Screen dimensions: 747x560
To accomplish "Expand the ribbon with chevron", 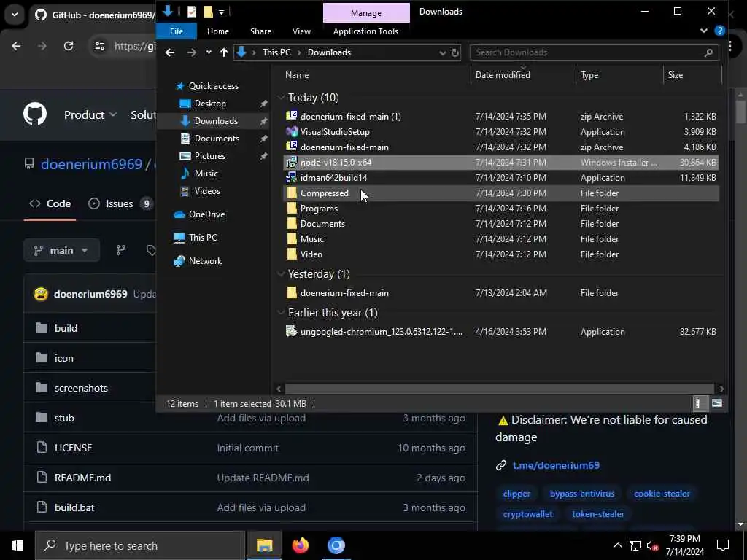I will pyautogui.click(x=704, y=31).
